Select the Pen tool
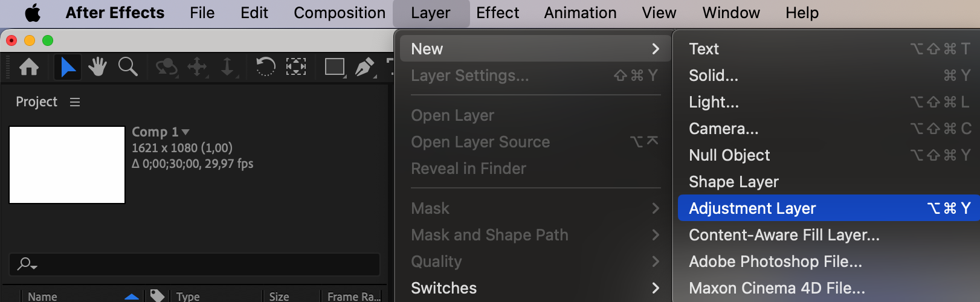This screenshot has height=302, width=980. 364,66
